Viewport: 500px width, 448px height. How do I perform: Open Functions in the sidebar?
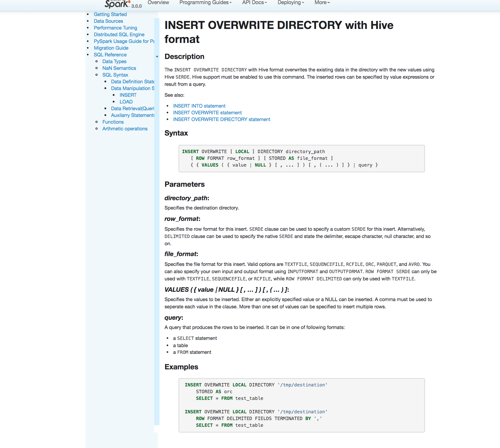point(113,122)
